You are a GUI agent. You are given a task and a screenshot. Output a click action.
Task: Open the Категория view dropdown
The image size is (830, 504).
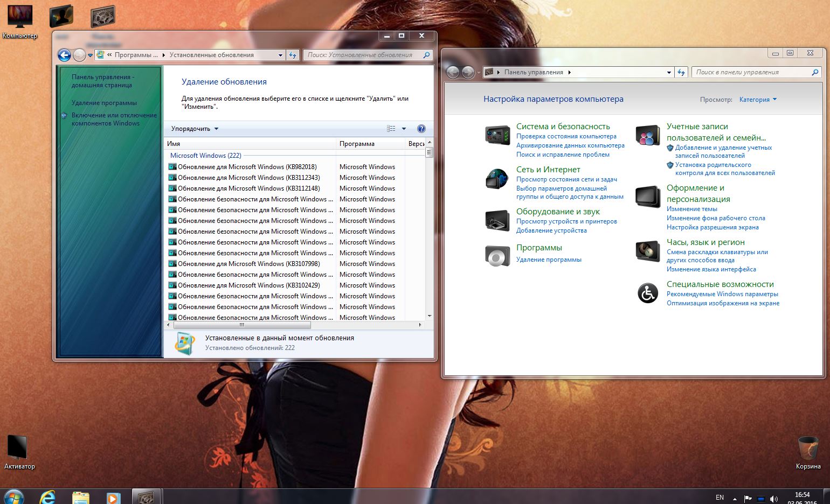tap(758, 100)
